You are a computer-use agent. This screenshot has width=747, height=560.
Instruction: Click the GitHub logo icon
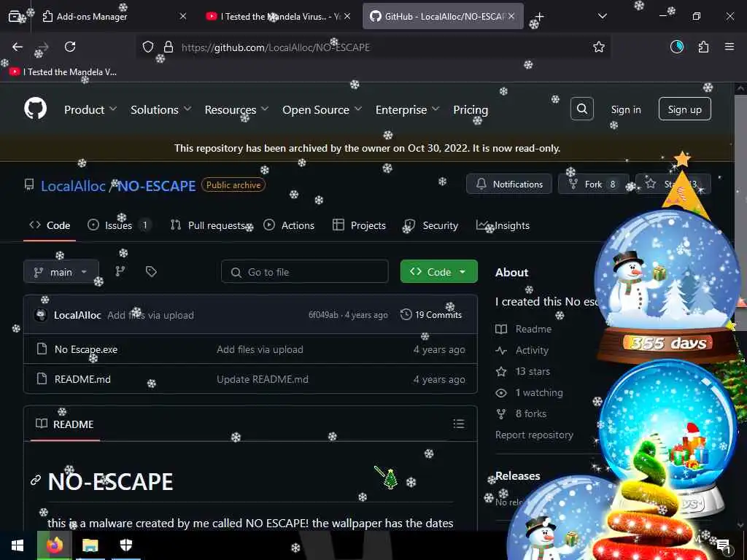35,109
